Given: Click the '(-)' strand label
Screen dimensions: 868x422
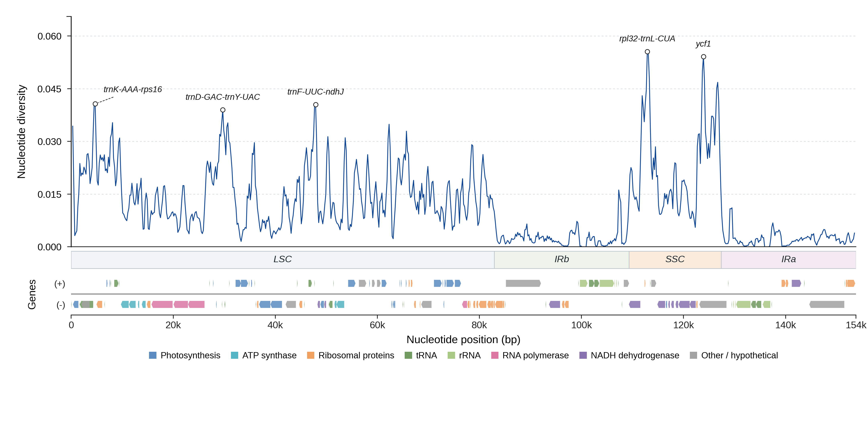Looking at the screenshot, I should point(61,305).
